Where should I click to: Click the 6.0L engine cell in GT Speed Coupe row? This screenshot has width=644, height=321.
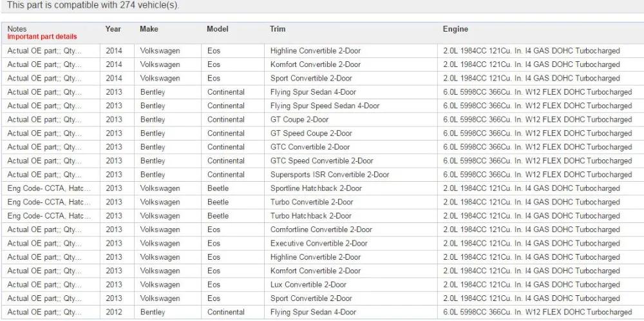tap(538, 133)
